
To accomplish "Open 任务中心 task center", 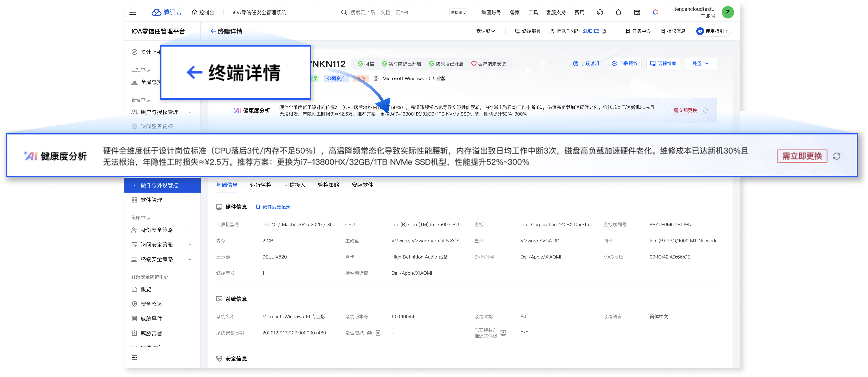I will (637, 31).
